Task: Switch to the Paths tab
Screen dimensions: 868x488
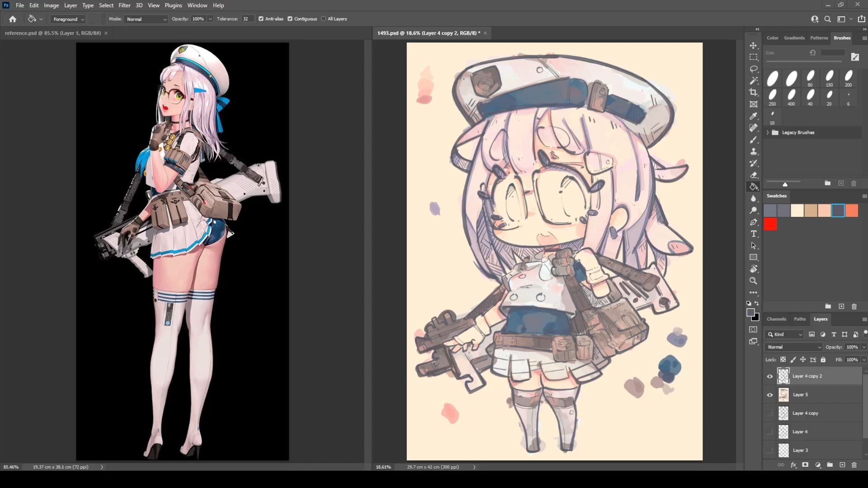Action: point(799,319)
